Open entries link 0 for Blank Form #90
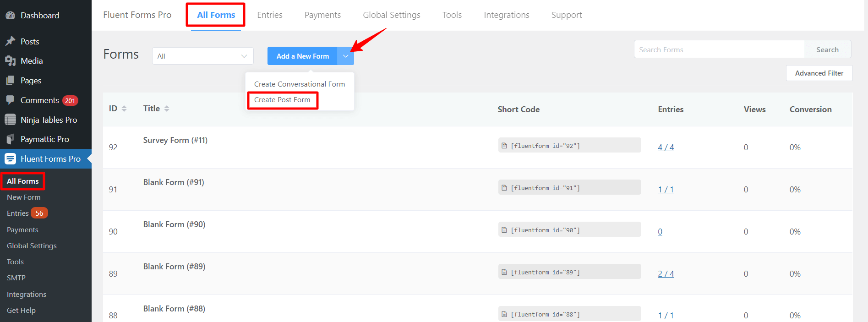This screenshot has height=322, width=868. pyautogui.click(x=660, y=232)
